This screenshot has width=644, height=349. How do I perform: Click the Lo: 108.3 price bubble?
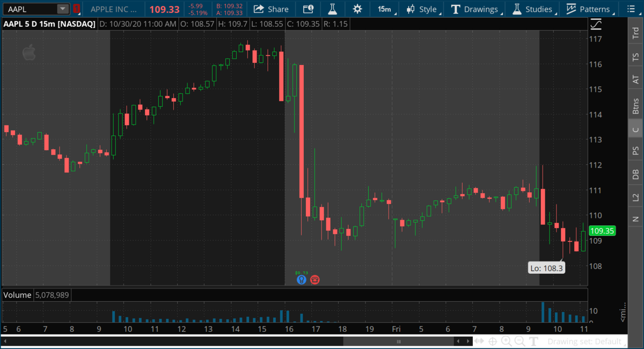pos(546,268)
